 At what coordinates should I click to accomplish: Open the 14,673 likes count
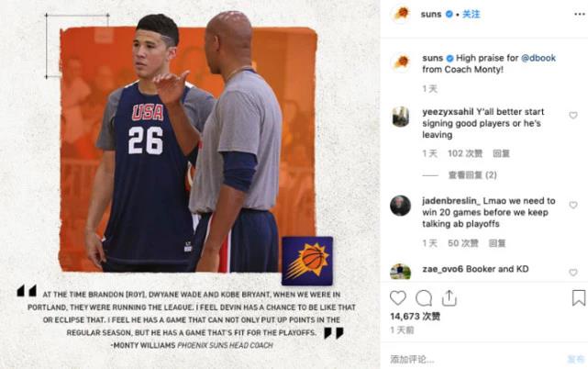(x=416, y=317)
